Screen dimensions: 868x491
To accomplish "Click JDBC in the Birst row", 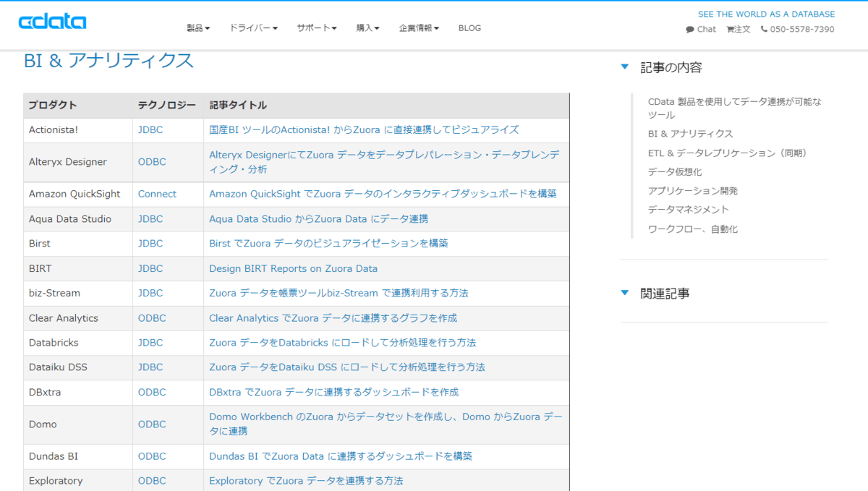I will [150, 243].
